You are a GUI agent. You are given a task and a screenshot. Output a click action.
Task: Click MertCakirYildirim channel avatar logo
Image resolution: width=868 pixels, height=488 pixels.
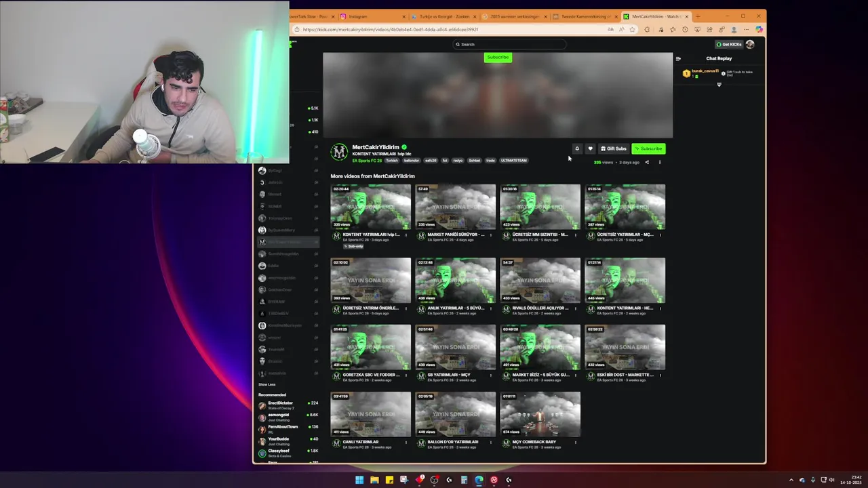point(339,152)
